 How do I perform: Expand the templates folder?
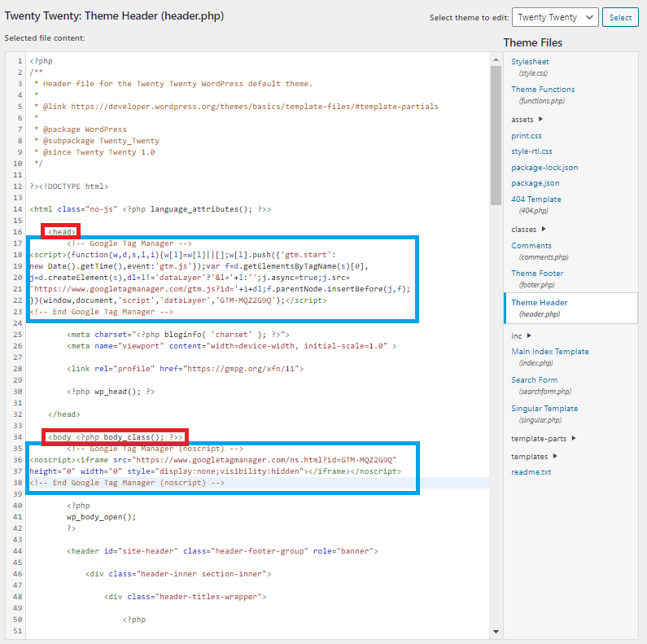534,457
